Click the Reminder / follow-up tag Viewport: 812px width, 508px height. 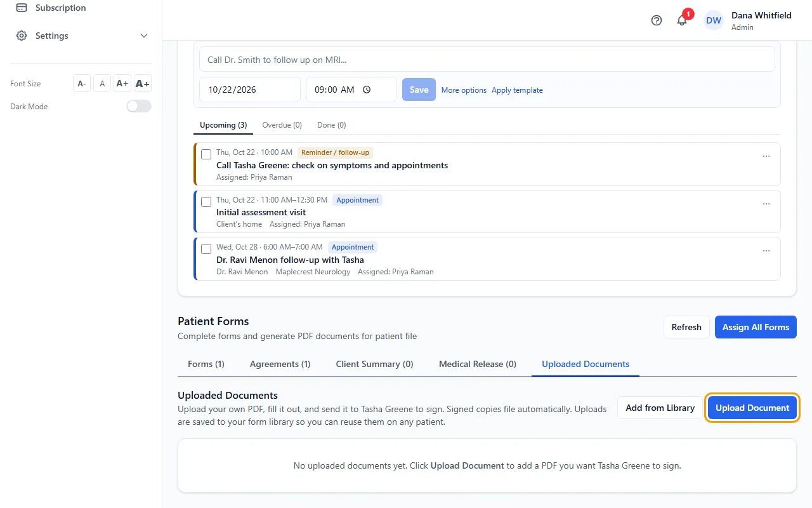click(x=335, y=152)
